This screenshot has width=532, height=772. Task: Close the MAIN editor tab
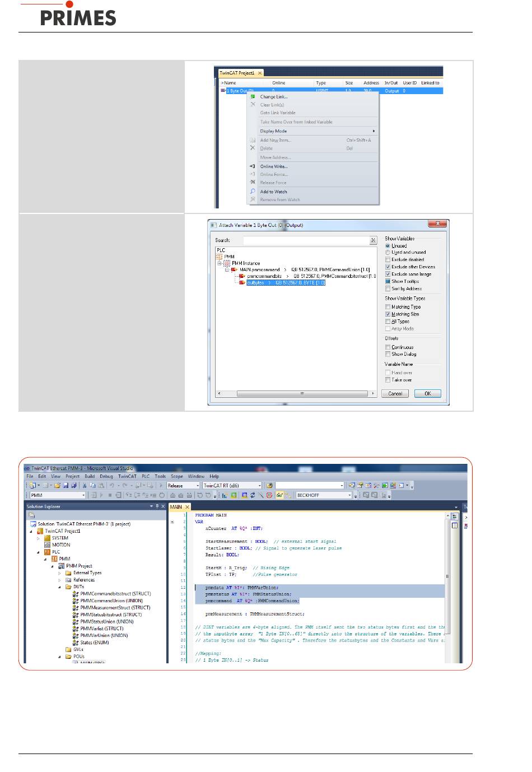click(x=187, y=507)
